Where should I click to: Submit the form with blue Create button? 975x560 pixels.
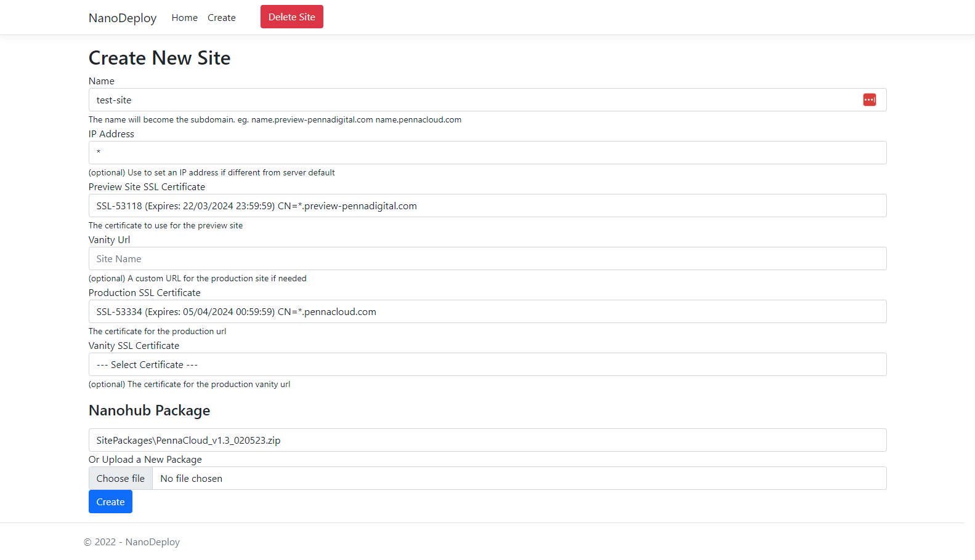110,502
